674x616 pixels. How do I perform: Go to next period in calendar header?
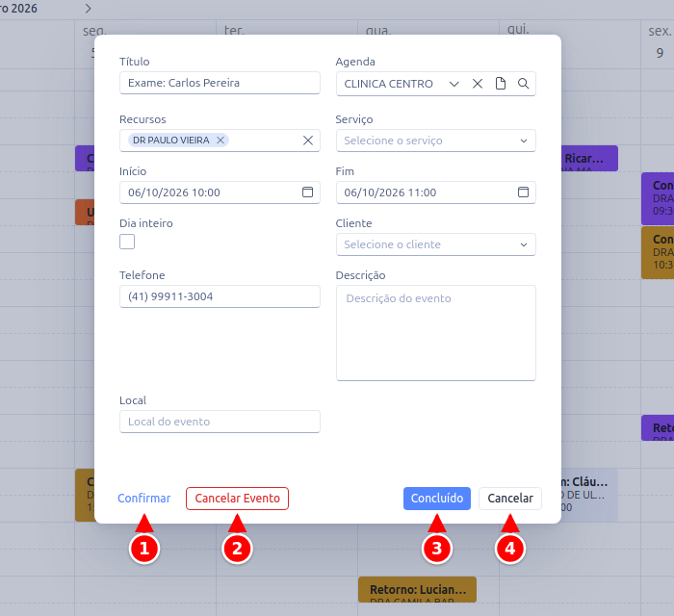(x=88, y=8)
